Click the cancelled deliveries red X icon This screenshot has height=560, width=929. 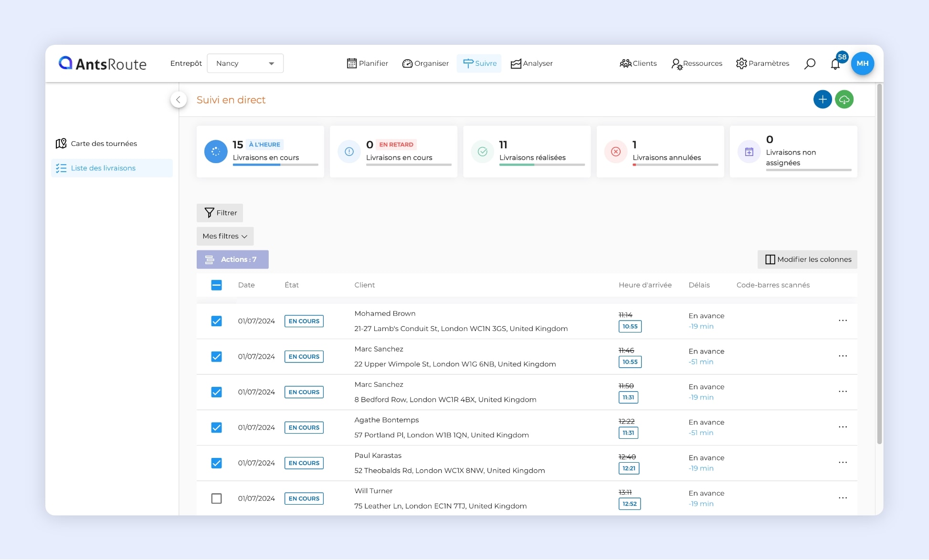coord(615,152)
